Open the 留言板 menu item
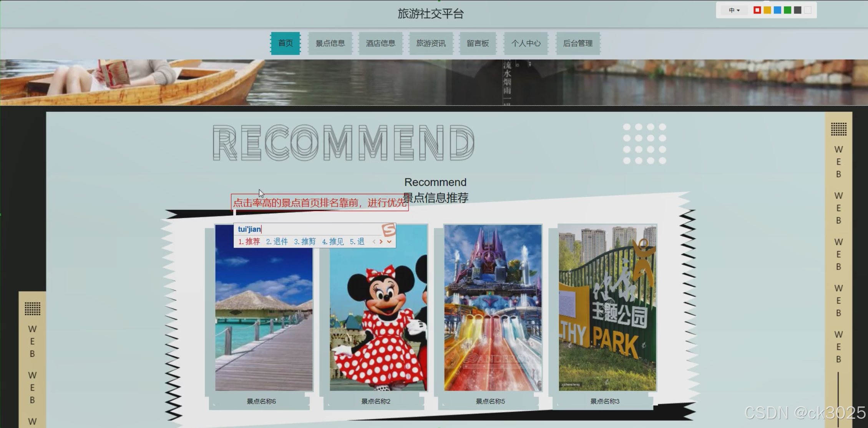 pos(478,43)
